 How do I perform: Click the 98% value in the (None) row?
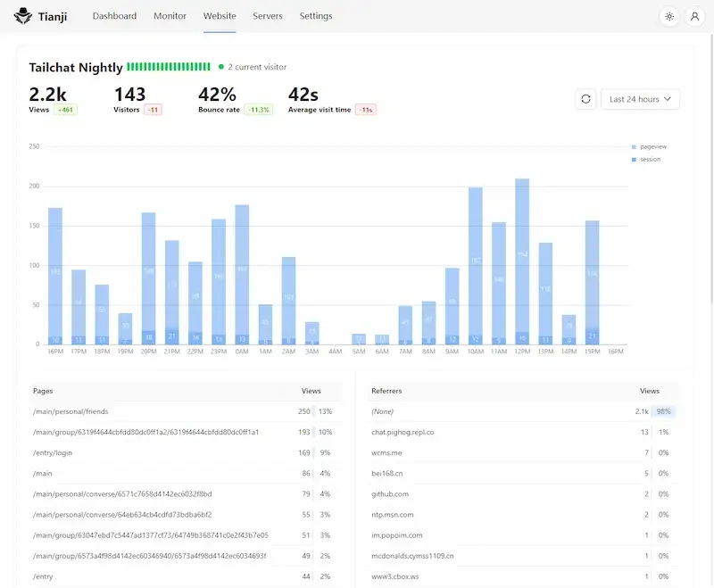tap(663, 411)
